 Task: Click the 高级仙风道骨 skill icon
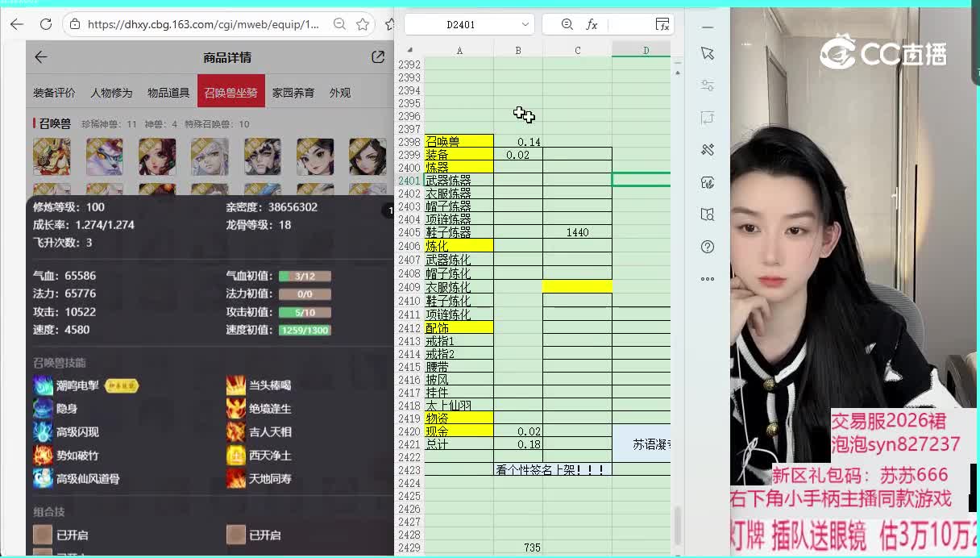pos(43,479)
